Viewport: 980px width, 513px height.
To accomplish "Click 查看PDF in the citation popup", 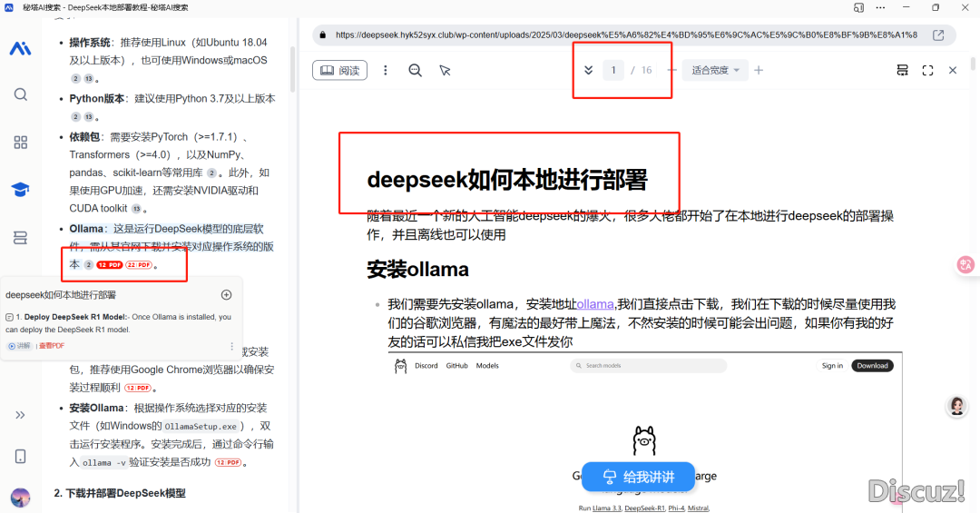I will tap(52, 345).
